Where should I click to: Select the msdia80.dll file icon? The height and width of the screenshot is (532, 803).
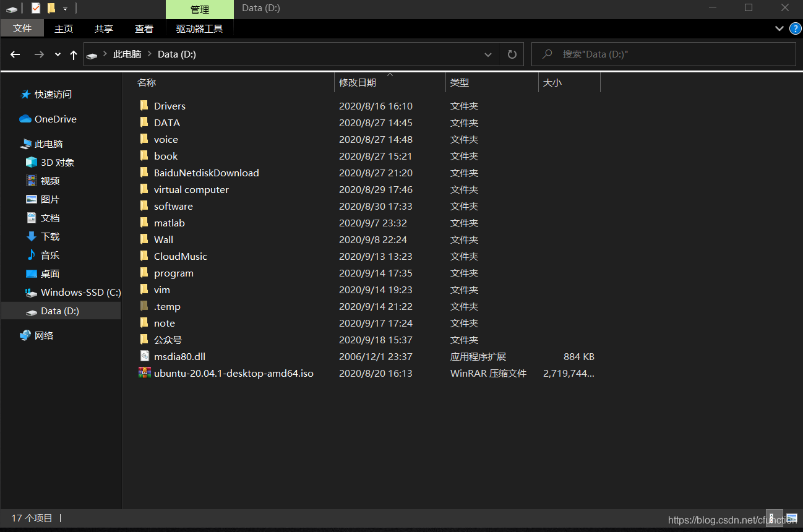(144, 356)
